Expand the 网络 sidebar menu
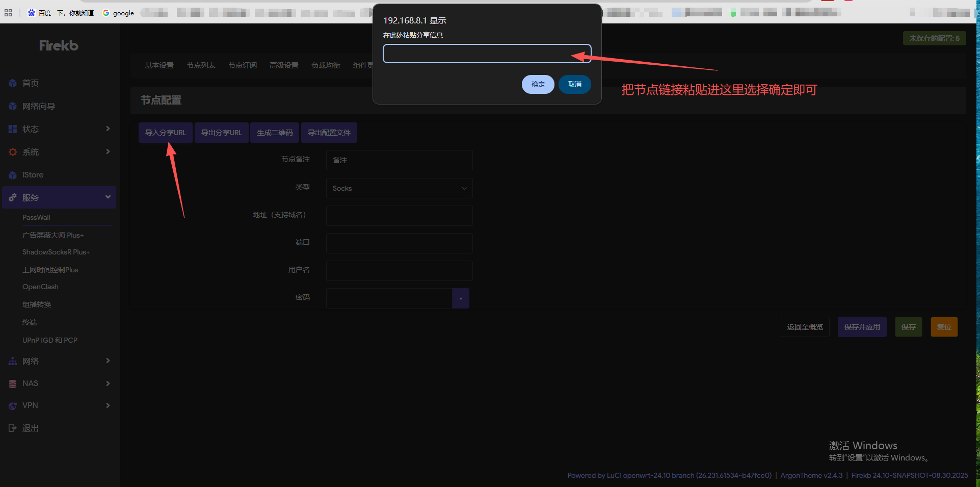This screenshot has width=980, height=487. click(108, 361)
